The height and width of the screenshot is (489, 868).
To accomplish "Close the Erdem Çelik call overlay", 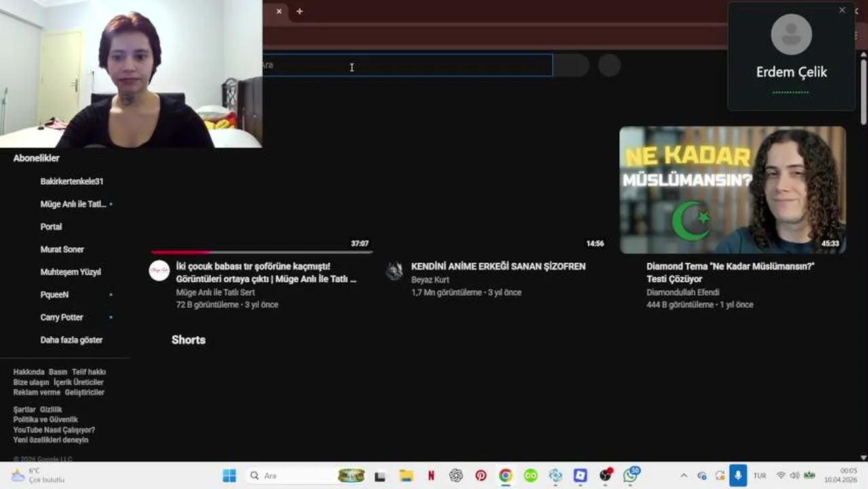I will (842, 10).
